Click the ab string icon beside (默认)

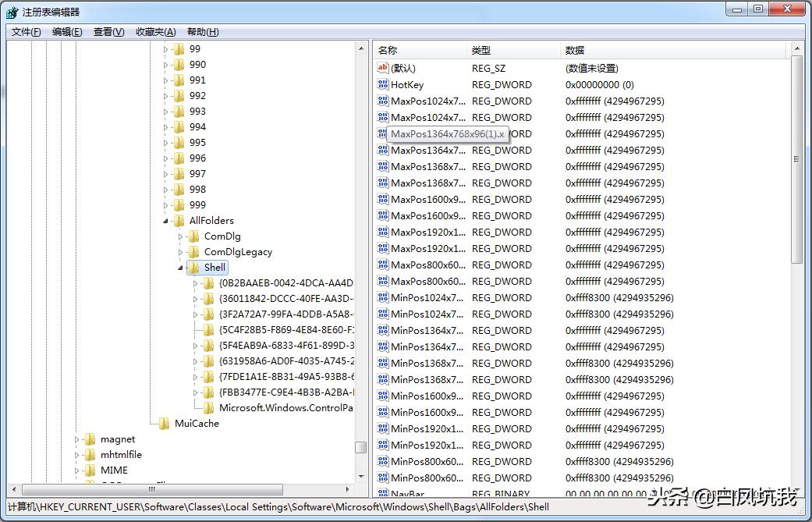(x=381, y=68)
